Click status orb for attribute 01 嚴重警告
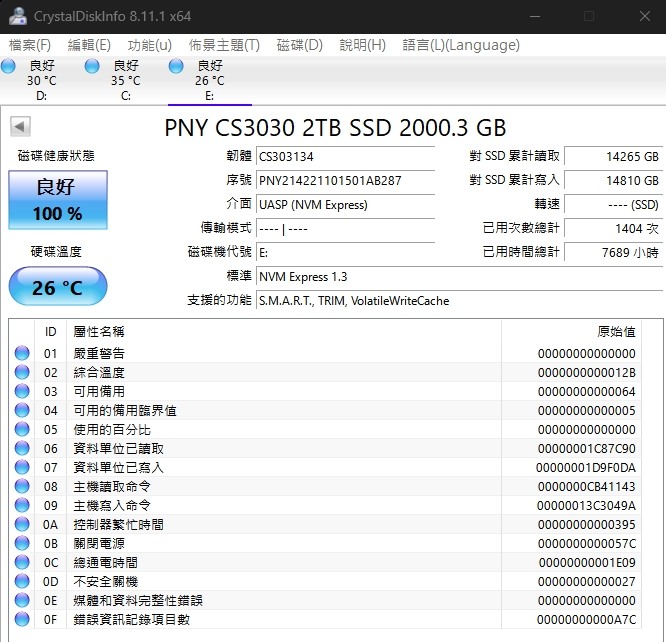This screenshot has width=666, height=642. pyautogui.click(x=22, y=353)
